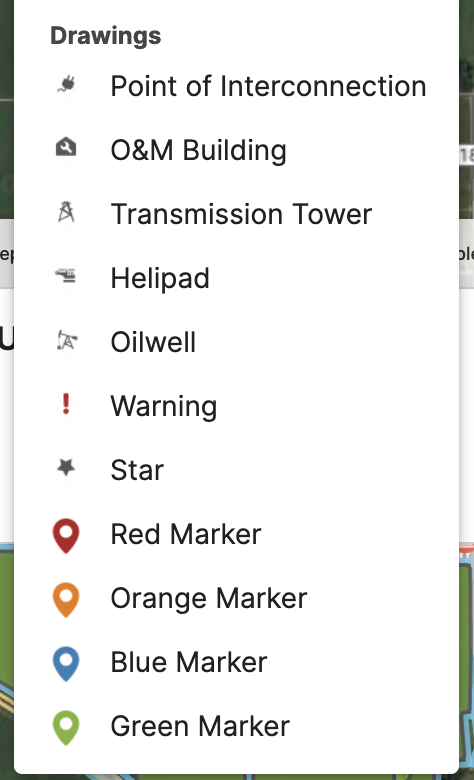
Task: Click the Transmission Tower pylon icon
Action: click(x=66, y=212)
